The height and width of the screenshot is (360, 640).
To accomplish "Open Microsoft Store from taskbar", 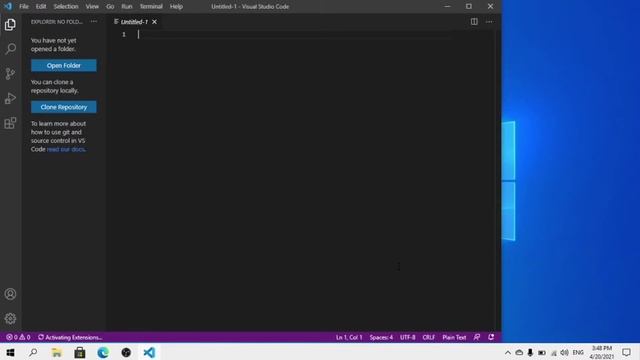I will [80, 352].
